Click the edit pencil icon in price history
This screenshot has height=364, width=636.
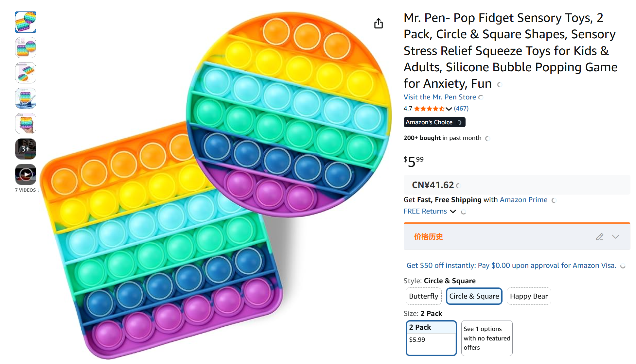pos(599,237)
